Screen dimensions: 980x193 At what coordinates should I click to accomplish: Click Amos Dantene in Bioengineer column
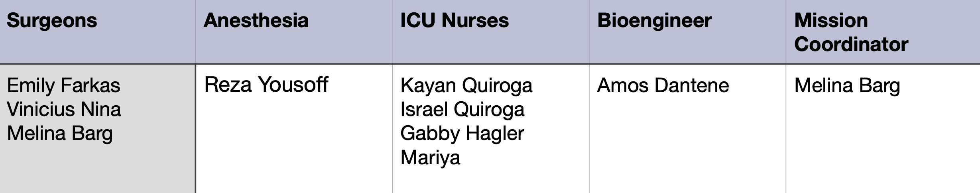(663, 85)
